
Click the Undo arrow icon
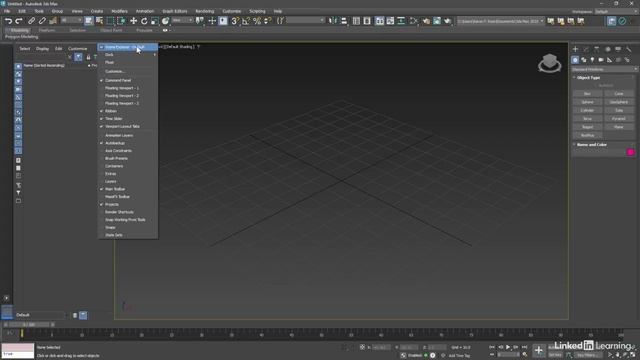(x=8, y=21)
